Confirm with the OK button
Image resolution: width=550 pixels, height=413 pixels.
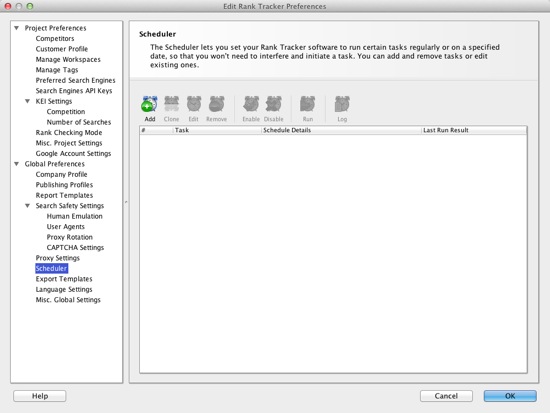pyautogui.click(x=510, y=396)
